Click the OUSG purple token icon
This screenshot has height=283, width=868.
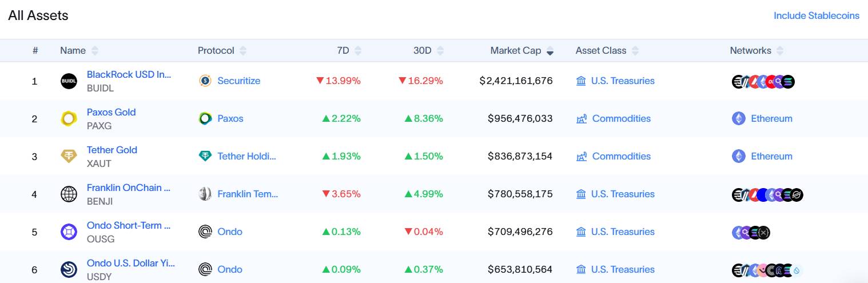(x=69, y=232)
